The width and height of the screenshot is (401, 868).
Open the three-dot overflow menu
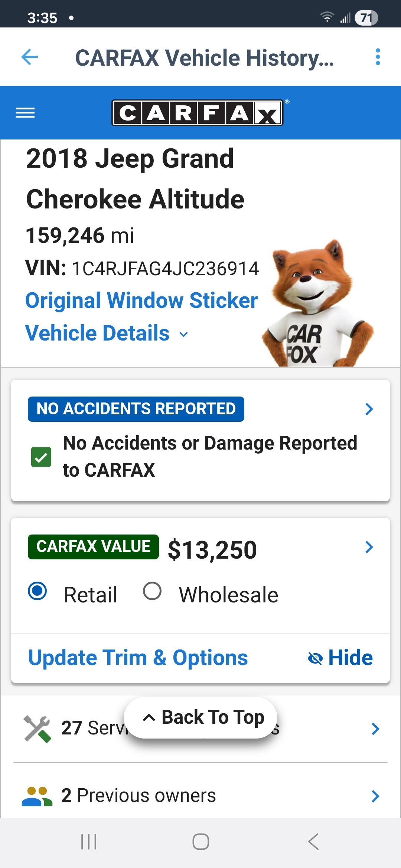pyautogui.click(x=378, y=57)
